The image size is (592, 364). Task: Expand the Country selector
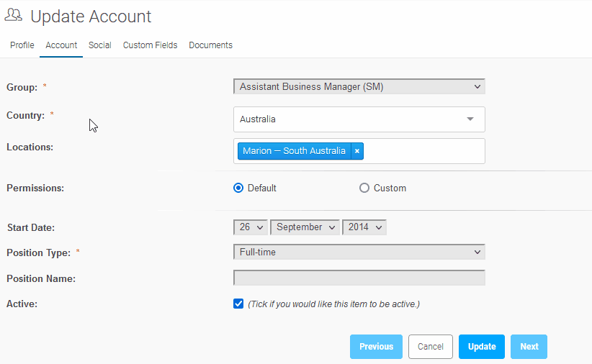pos(359,119)
